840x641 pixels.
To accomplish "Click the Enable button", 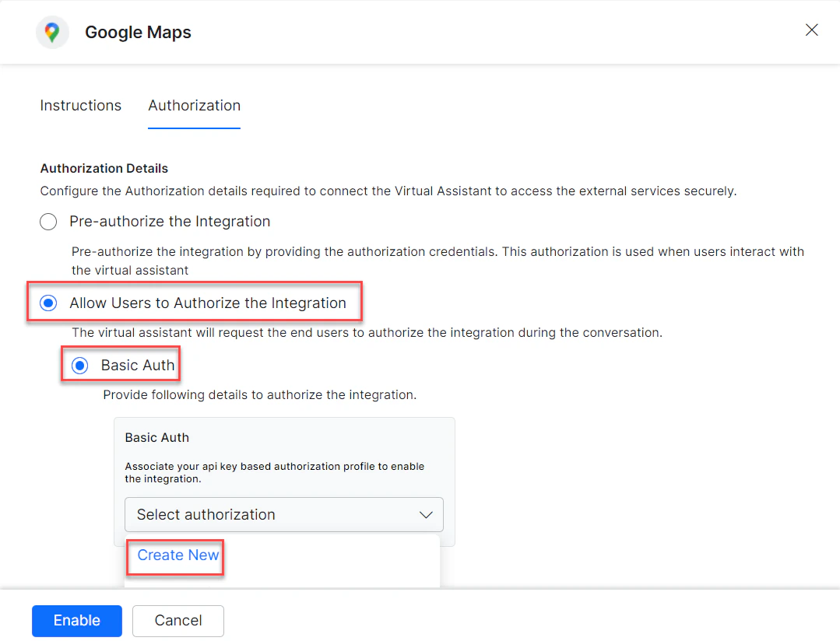I will [76, 621].
